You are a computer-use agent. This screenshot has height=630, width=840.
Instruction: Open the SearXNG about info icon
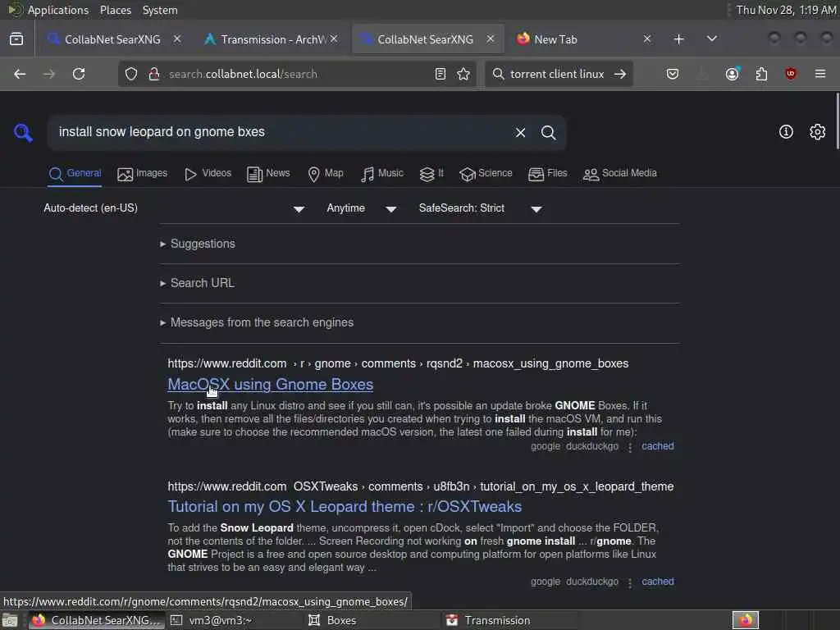(x=786, y=132)
